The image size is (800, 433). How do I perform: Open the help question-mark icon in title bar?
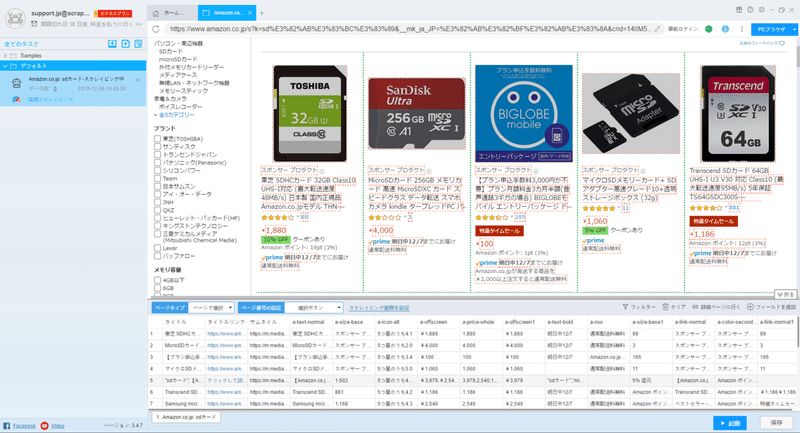coord(750,10)
